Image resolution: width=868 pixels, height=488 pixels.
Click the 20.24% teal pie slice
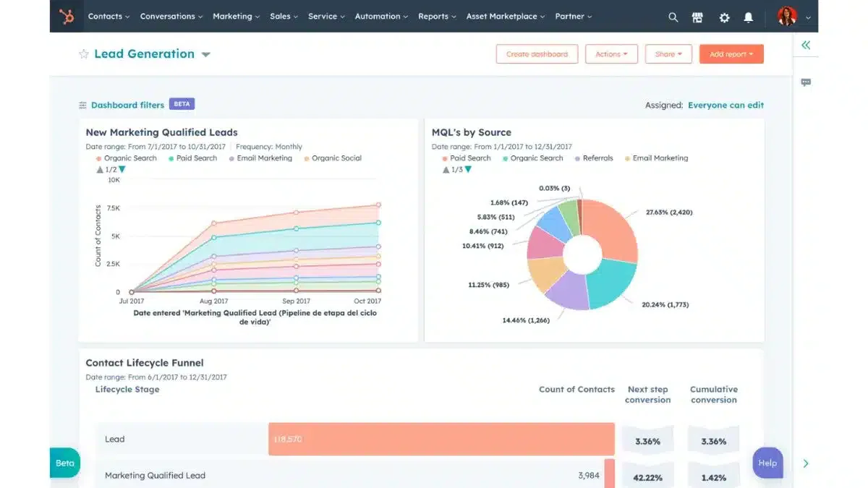coord(611,285)
